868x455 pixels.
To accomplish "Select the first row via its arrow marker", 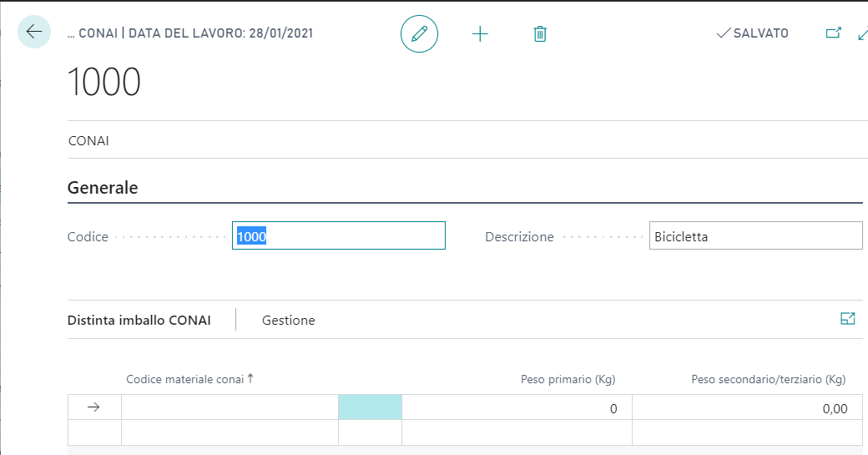I will (x=94, y=407).
